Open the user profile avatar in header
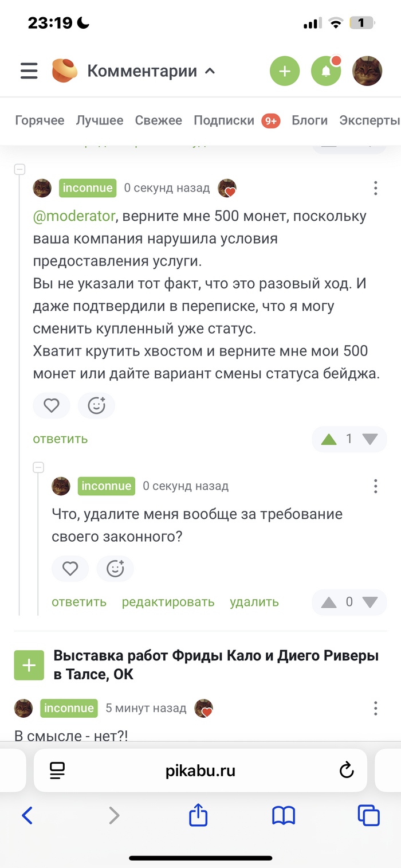 (367, 71)
